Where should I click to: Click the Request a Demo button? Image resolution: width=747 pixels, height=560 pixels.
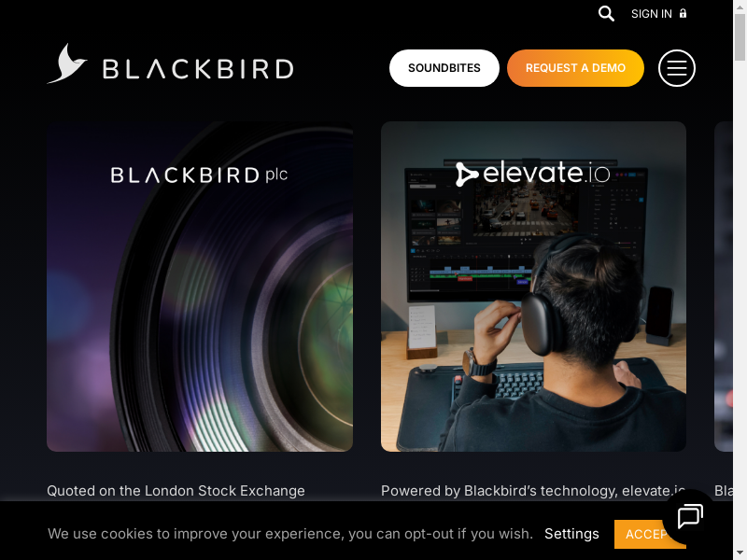pyautogui.click(x=575, y=68)
